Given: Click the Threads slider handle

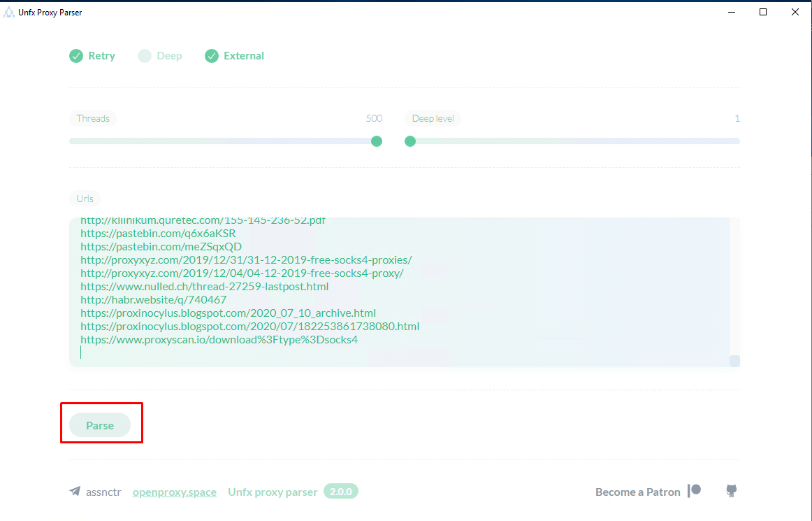Looking at the screenshot, I should pos(377,141).
